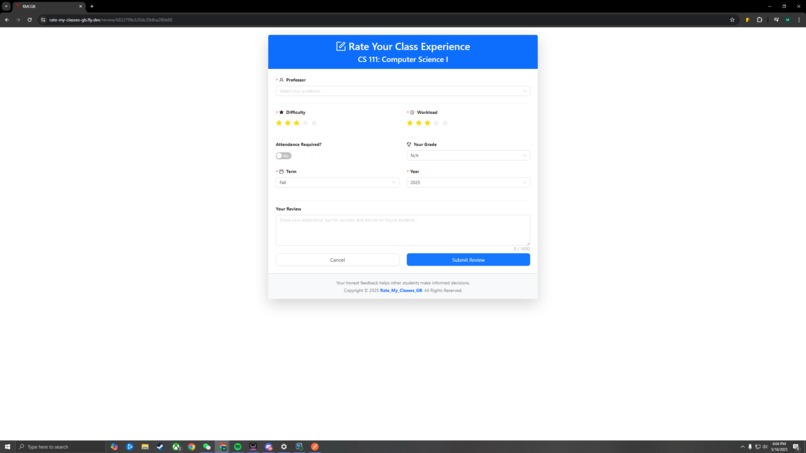Show hidden system tray icons

742,447
